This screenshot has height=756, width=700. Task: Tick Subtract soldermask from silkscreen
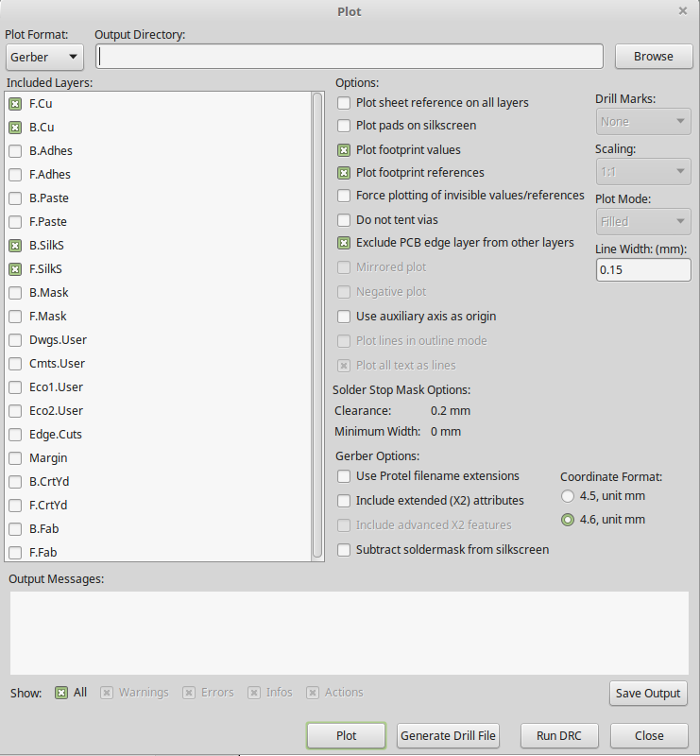345,549
